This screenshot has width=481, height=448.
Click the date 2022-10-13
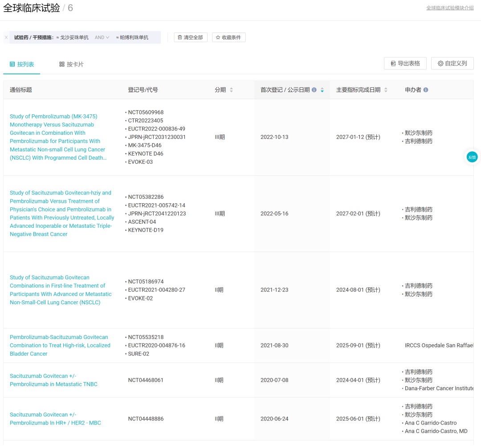click(274, 137)
